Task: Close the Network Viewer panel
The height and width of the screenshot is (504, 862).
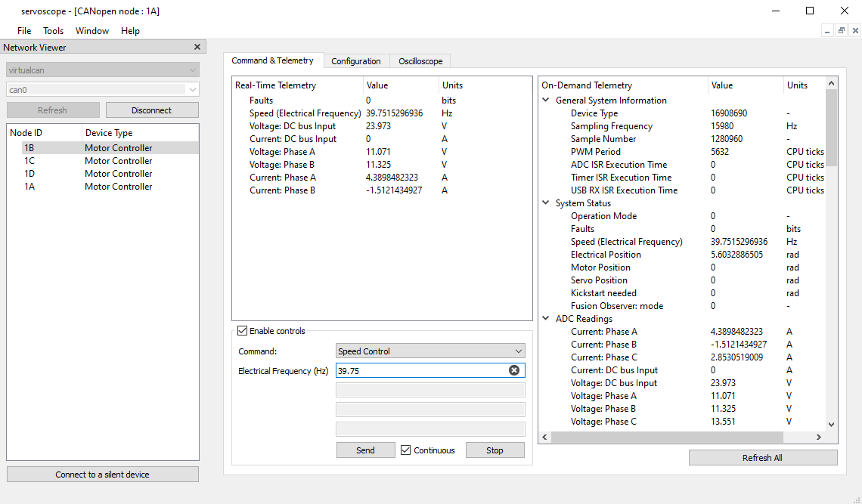Action: point(197,46)
